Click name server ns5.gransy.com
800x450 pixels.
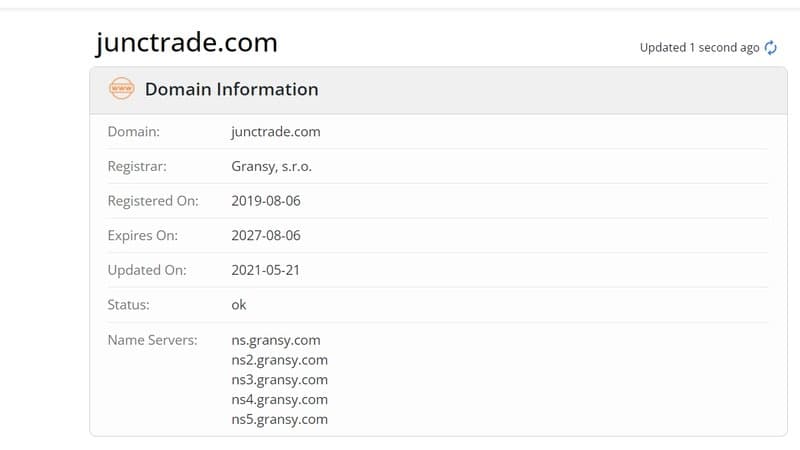click(x=280, y=419)
